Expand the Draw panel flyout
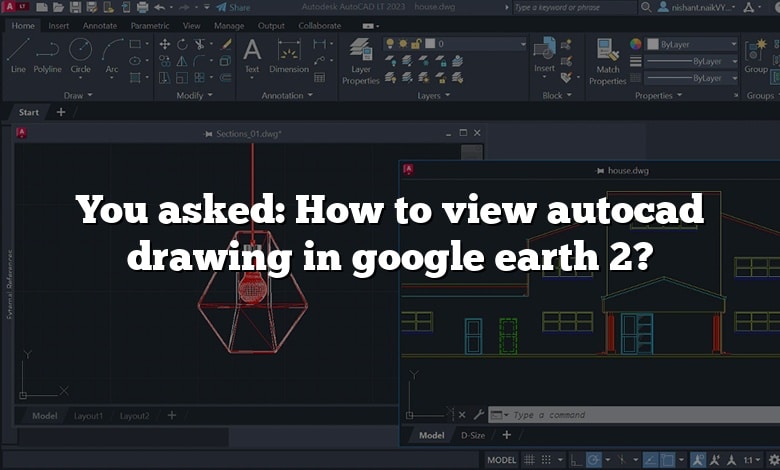The height and width of the screenshot is (470, 780). pyautogui.click(x=78, y=95)
